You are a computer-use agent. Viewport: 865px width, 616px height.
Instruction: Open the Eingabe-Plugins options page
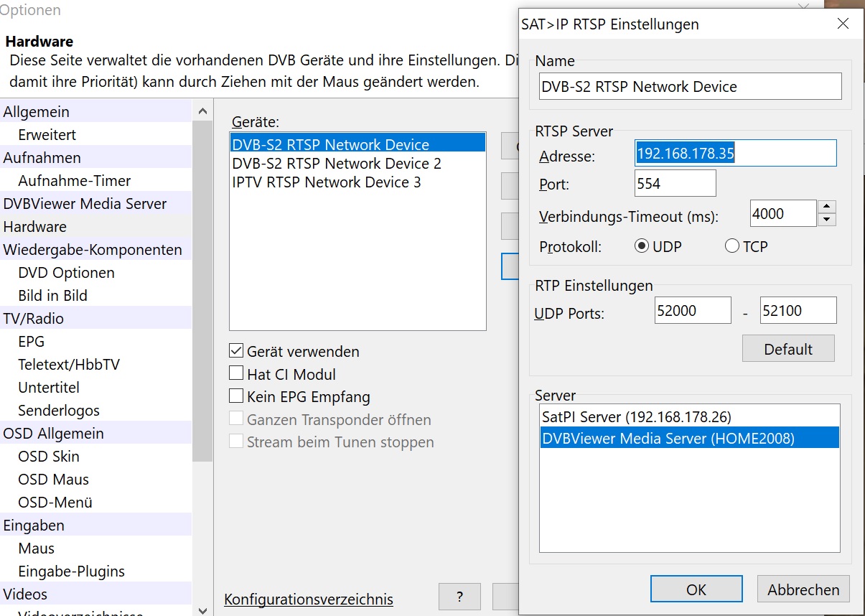click(96, 571)
